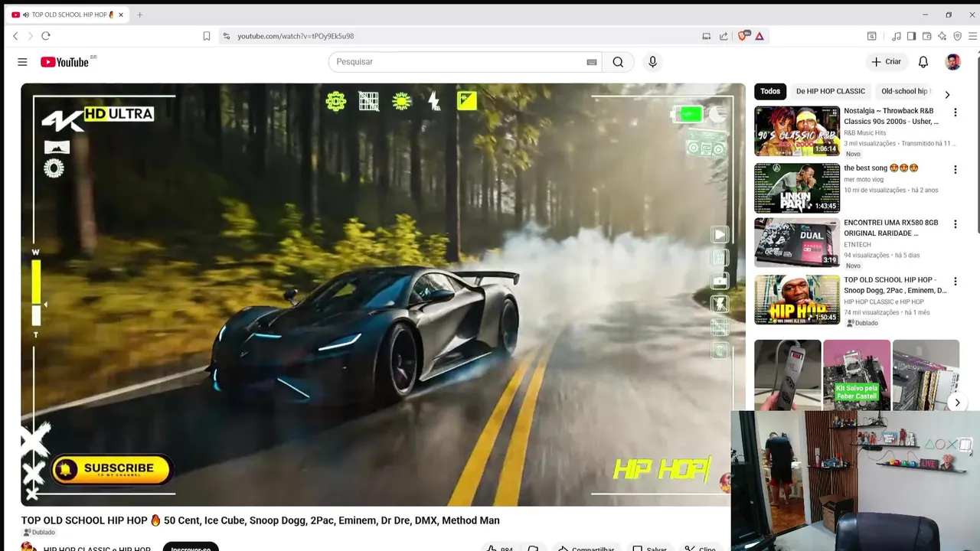Image resolution: width=980 pixels, height=551 pixels.
Task: Click the SUBSCRIBE overlay in the video
Action: [112, 469]
